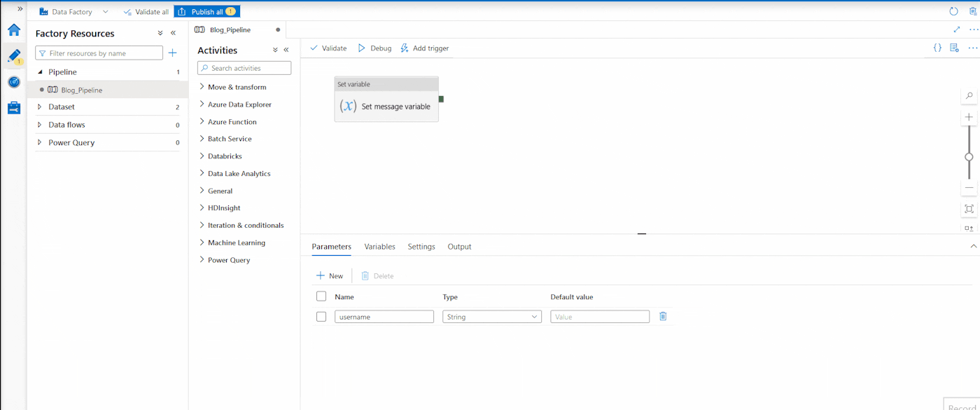Open Blog_Pipeline in the resource tree
Image resolution: width=980 pixels, height=410 pixels.
pyautogui.click(x=82, y=90)
